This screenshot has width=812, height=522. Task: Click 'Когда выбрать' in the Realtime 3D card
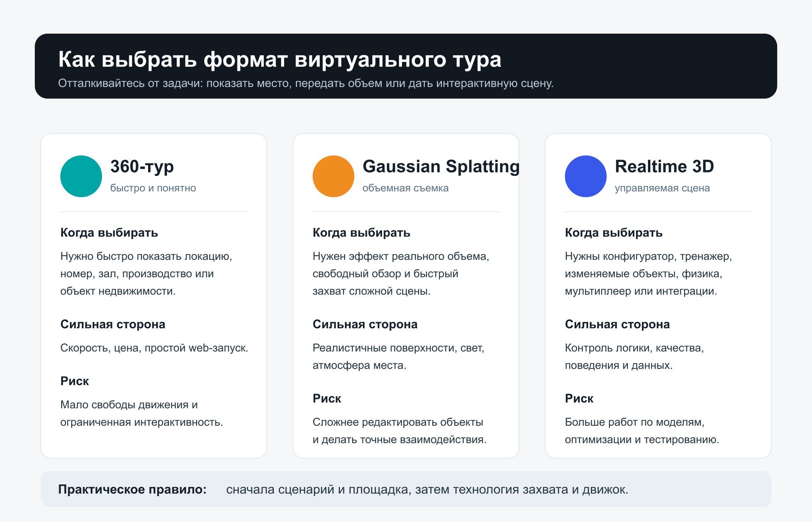click(614, 233)
